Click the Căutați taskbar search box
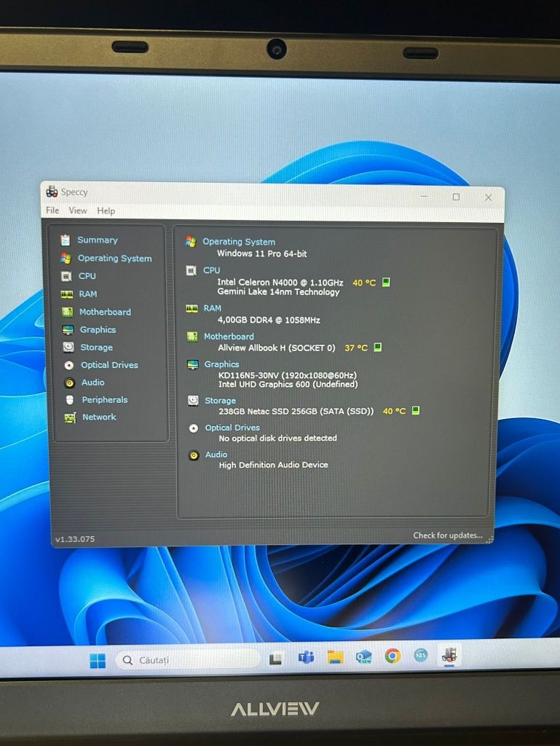Image resolution: width=560 pixels, height=746 pixels. [187, 660]
